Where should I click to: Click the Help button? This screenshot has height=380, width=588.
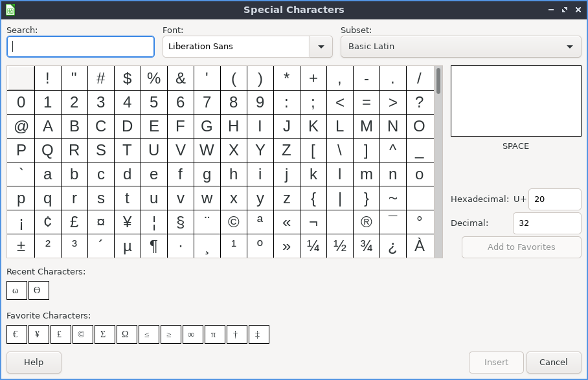coord(34,363)
